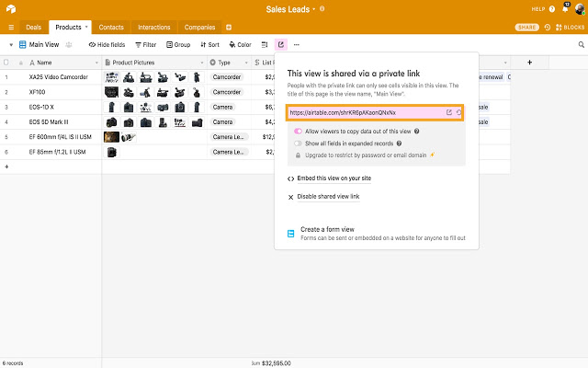Regenerate the shared link with refresh icon

pyautogui.click(x=458, y=112)
